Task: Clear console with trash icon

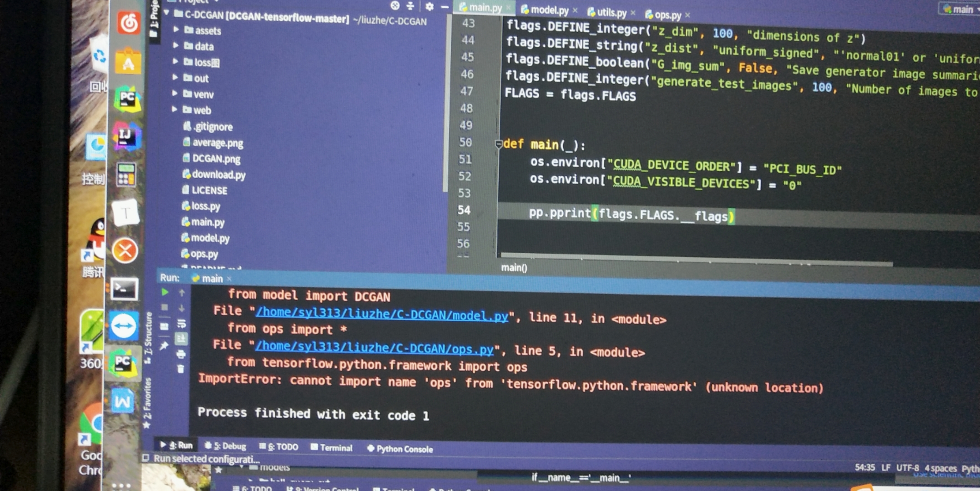Action: (x=181, y=369)
